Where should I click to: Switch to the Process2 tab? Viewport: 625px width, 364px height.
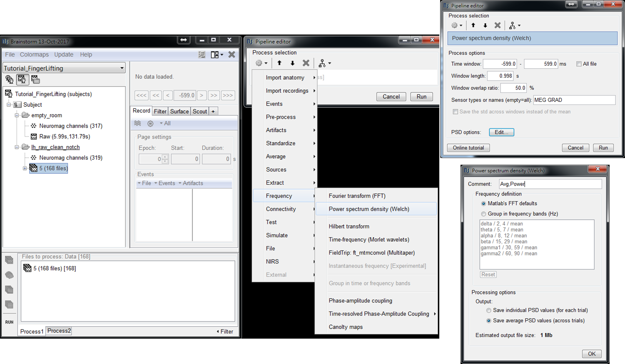pyautogui.click(x=59, y=331)
